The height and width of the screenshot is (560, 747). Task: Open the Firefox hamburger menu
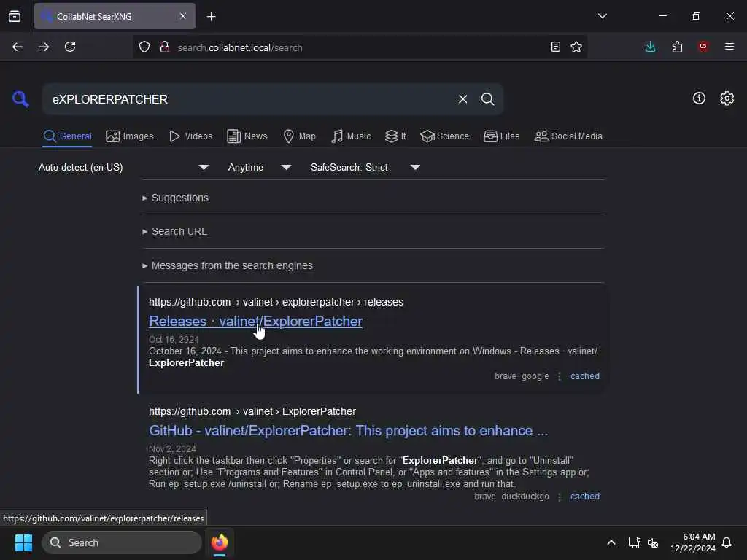(729, 47)
